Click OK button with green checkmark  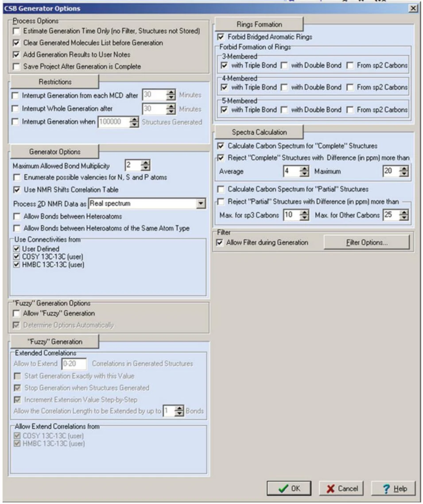click(x=289, y=488)
